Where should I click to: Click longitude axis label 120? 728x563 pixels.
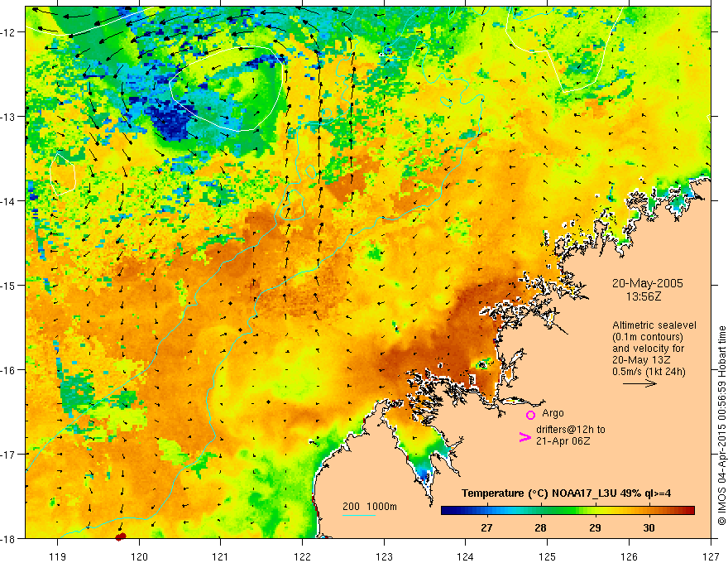[x=139, y=556]
